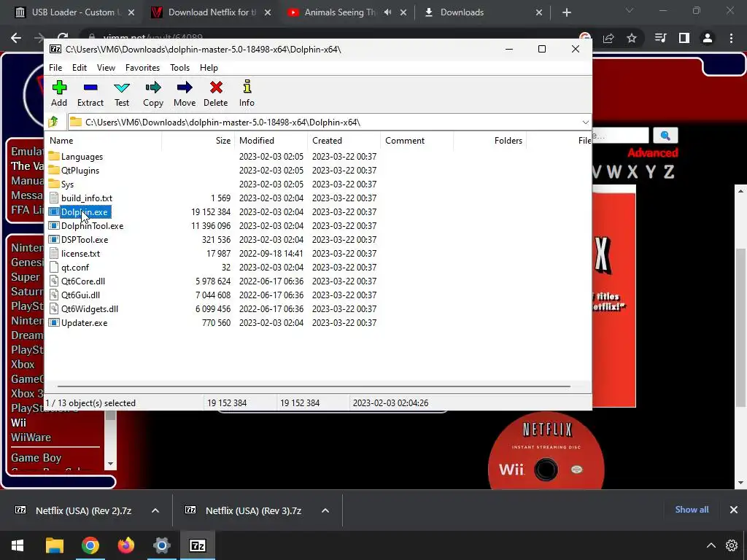Screen dimensions: 747x560
Task: Select DolphinTool.exe file
Action: pos(93,226)
